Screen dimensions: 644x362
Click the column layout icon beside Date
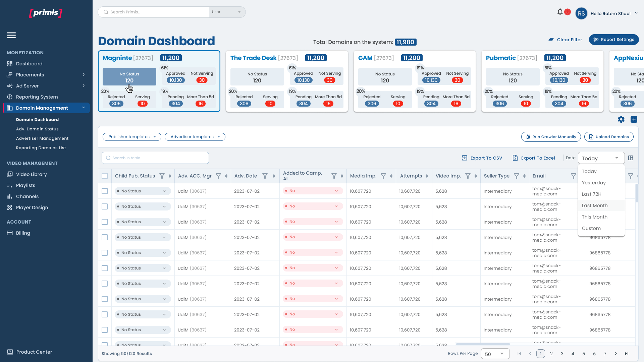point(631,158)
